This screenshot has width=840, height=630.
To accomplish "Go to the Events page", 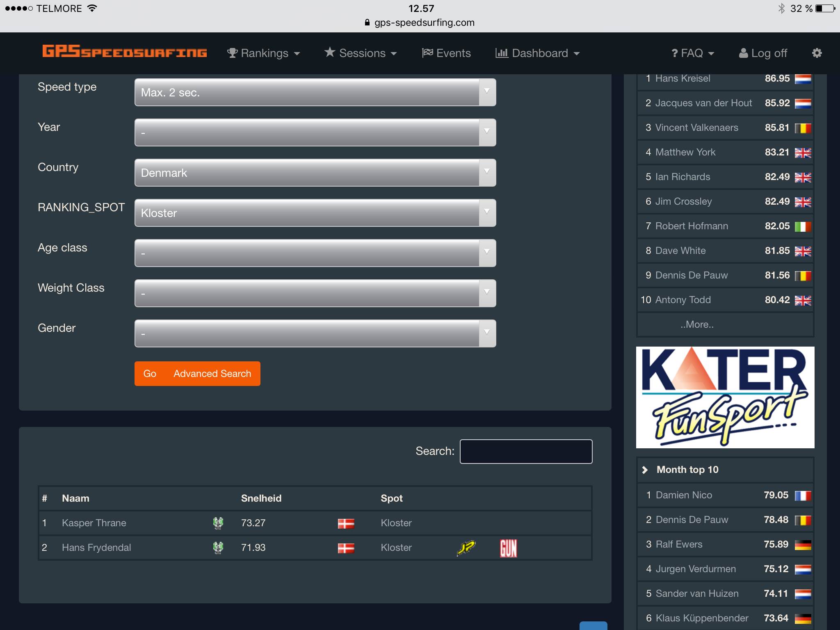I will click(446, 53).
